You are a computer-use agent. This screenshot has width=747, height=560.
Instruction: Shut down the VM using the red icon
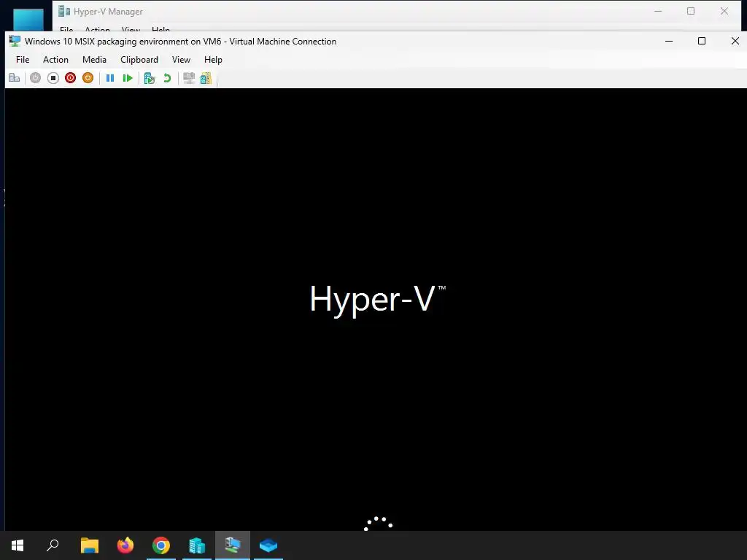coord(71,77)
